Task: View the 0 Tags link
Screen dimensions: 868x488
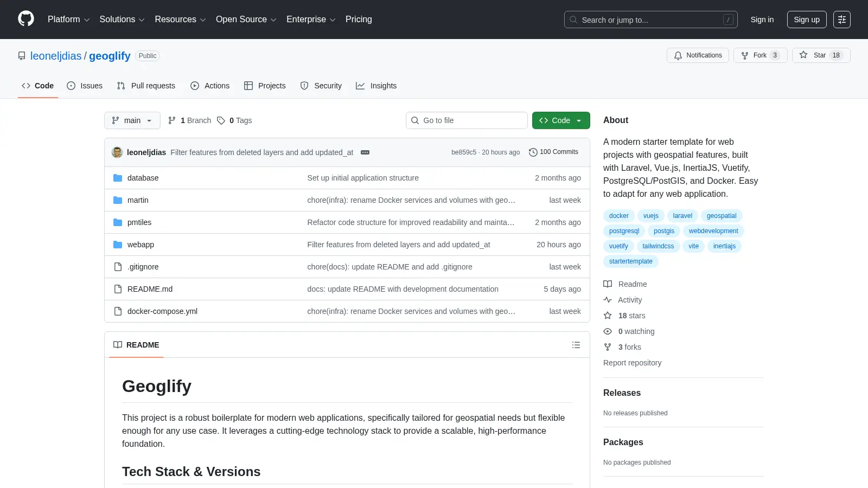Action: pyautogui.click(x=234, y=120)
